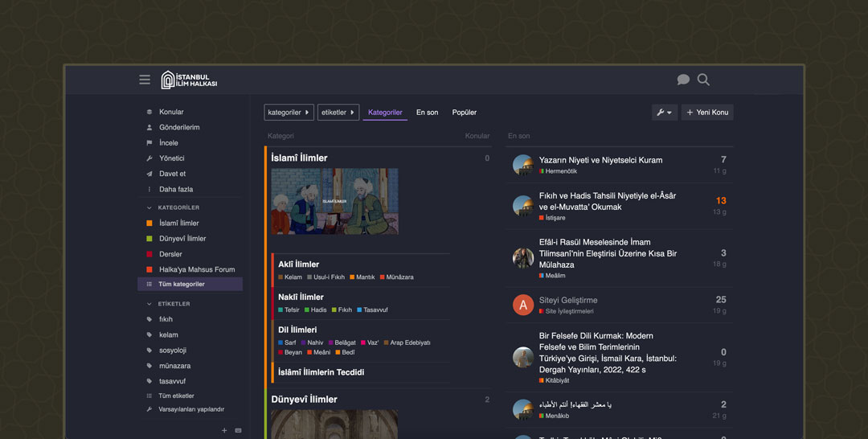Open the Dünyevî İlimler category thumbnail image

pos(334,425)
